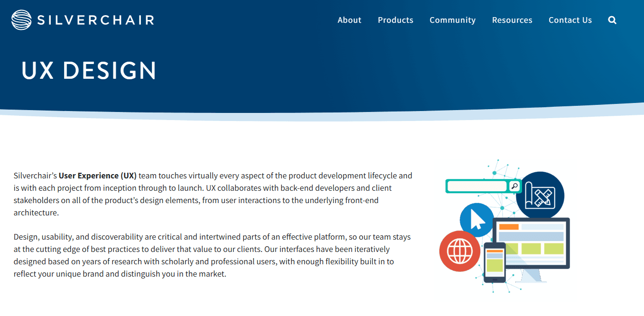Expand the Resources navigation dropdown
Viewport: 644px width, 316px height.
(x=512, y=20)
